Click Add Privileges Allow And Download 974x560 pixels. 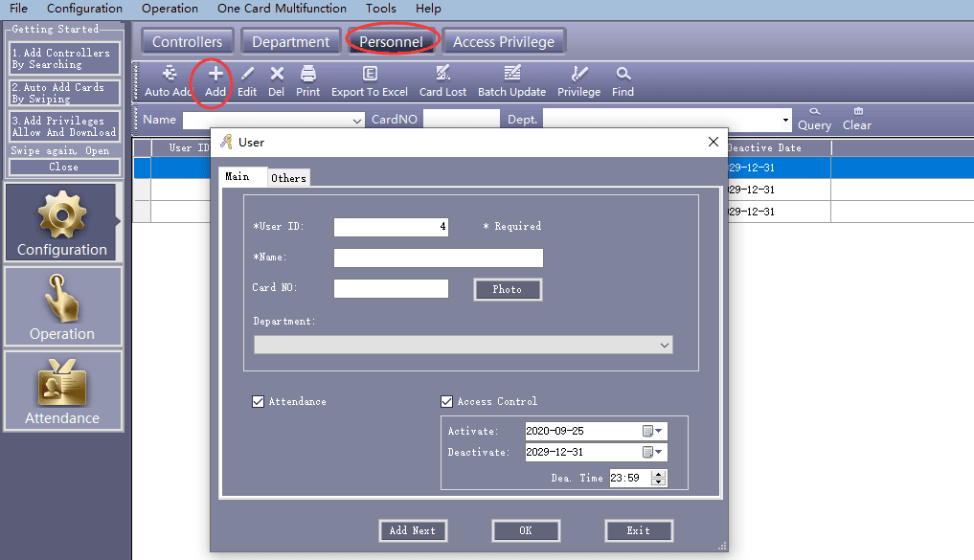coord(63,126)
